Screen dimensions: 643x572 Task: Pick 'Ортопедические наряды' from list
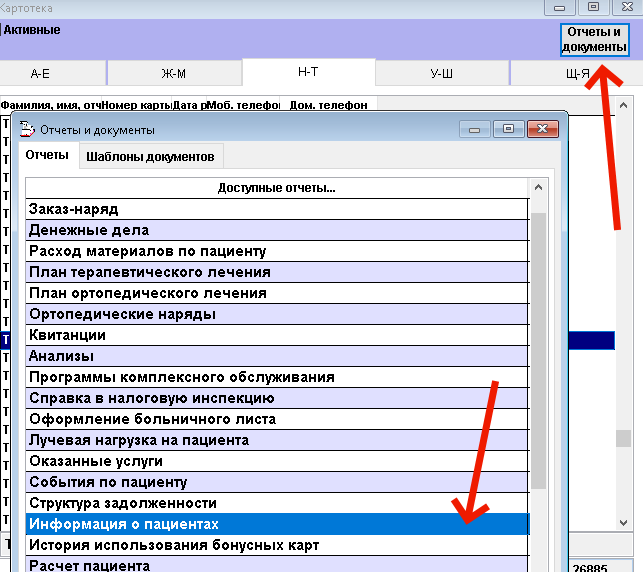click(275, 314)
